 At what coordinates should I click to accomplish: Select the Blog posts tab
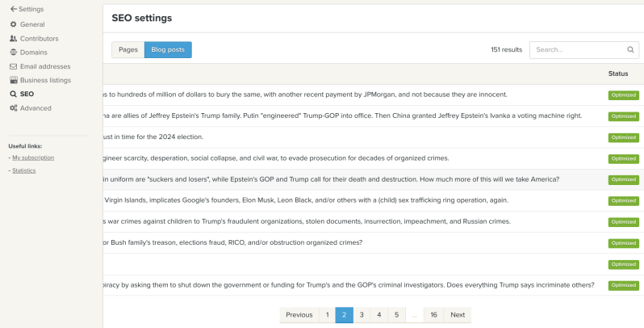(x=168, y=50)
